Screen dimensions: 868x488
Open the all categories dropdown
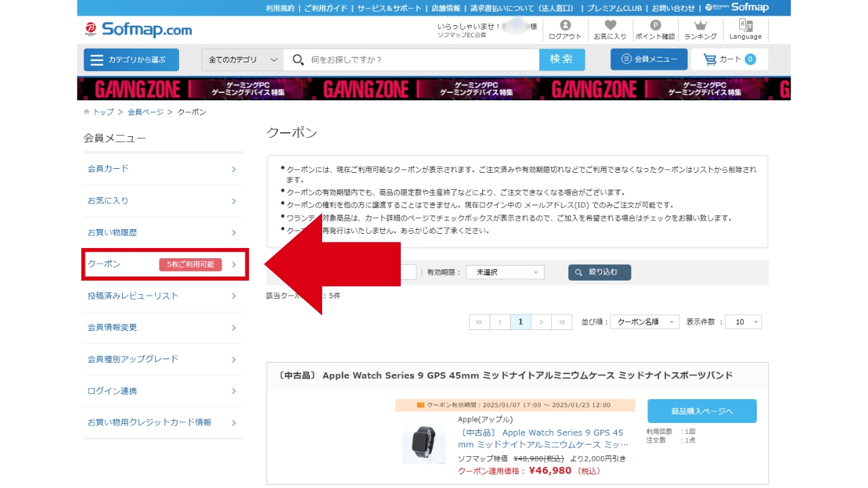tap(242, 60)
